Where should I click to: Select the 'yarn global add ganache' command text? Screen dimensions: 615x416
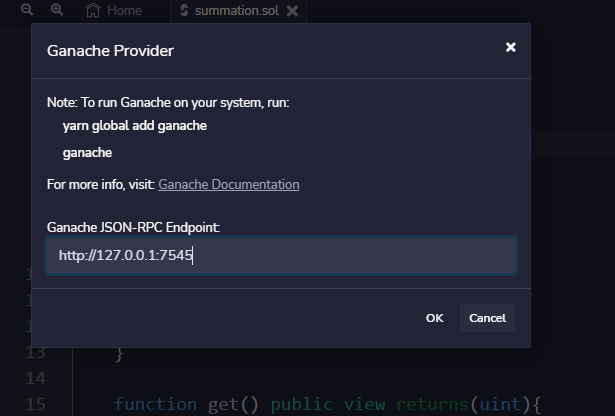point(135,126)
